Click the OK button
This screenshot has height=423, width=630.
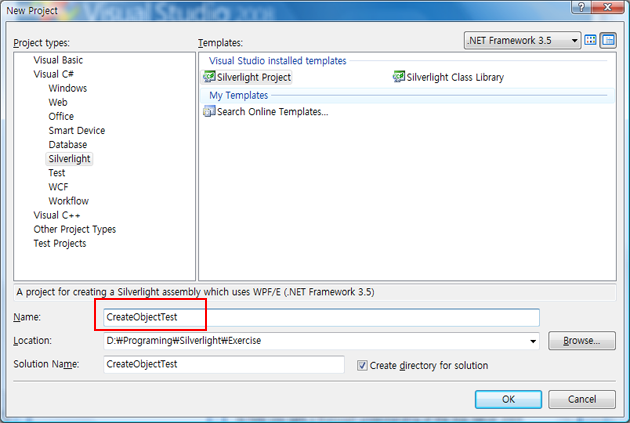[508, 399]
